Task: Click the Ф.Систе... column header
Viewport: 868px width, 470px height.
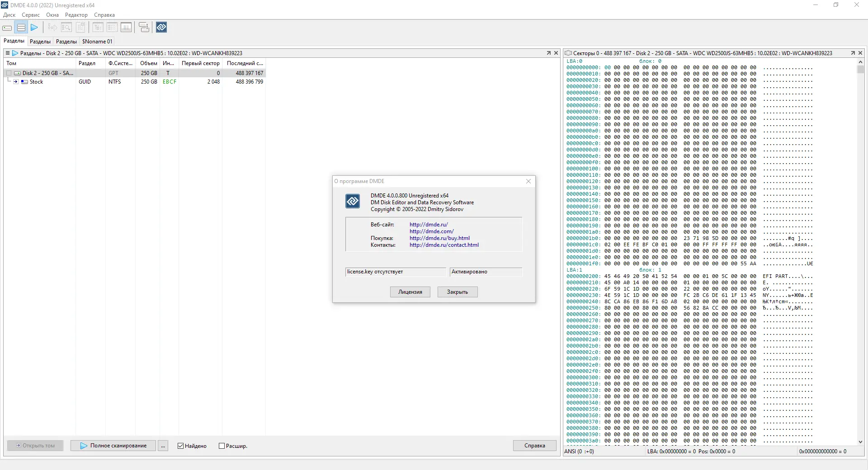Action: point(120,63)
